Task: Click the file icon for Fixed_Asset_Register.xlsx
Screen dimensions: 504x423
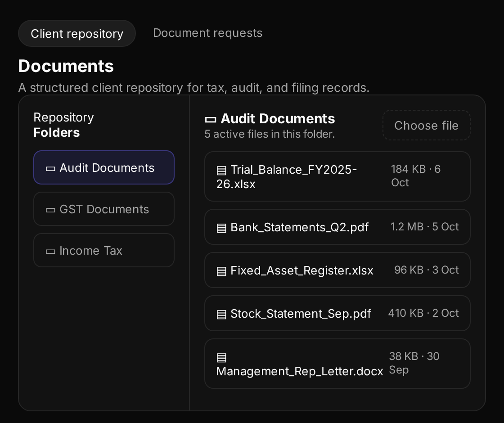Action: tap(221, 271)
